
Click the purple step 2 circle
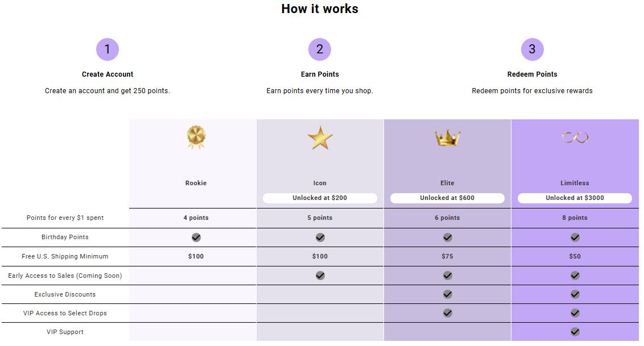[320, 49]
